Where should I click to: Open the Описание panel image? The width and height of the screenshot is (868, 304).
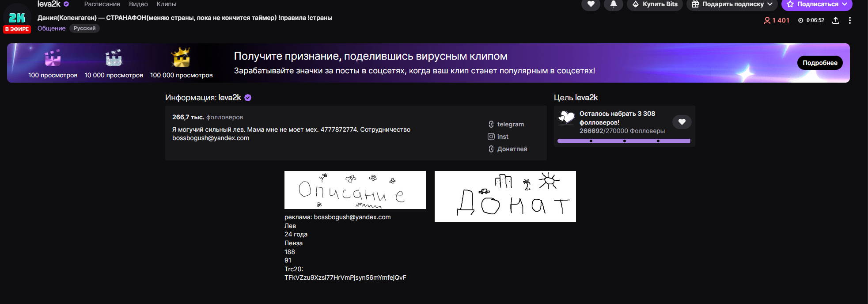tap(355, 190)
